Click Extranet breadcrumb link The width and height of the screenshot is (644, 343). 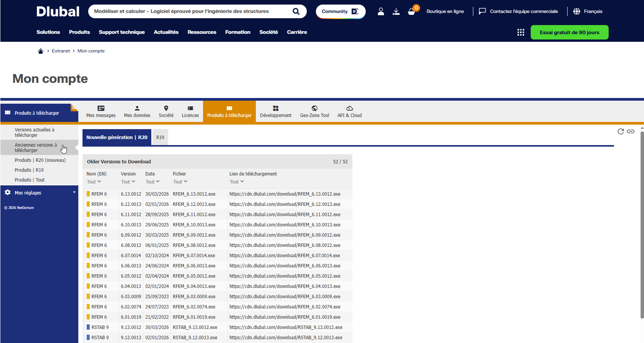[61, 51]
